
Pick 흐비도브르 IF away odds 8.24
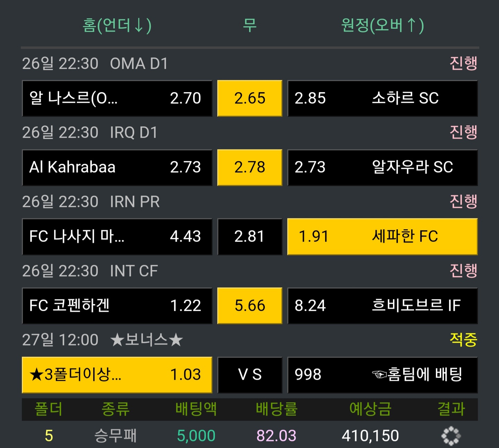tap(383, 306)
